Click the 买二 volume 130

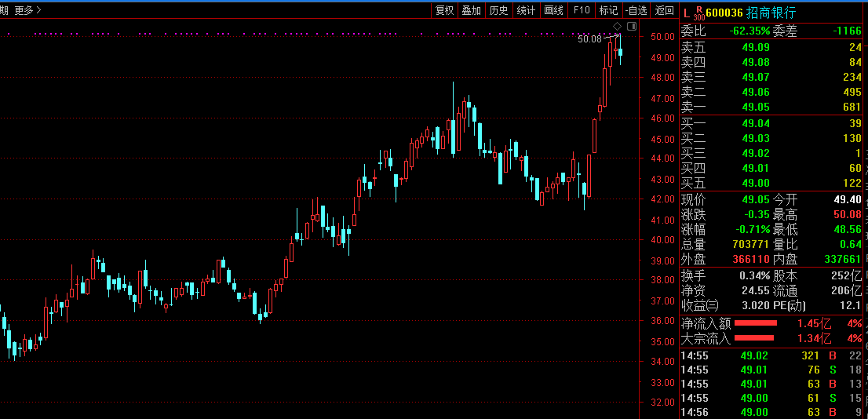point(852,138)
